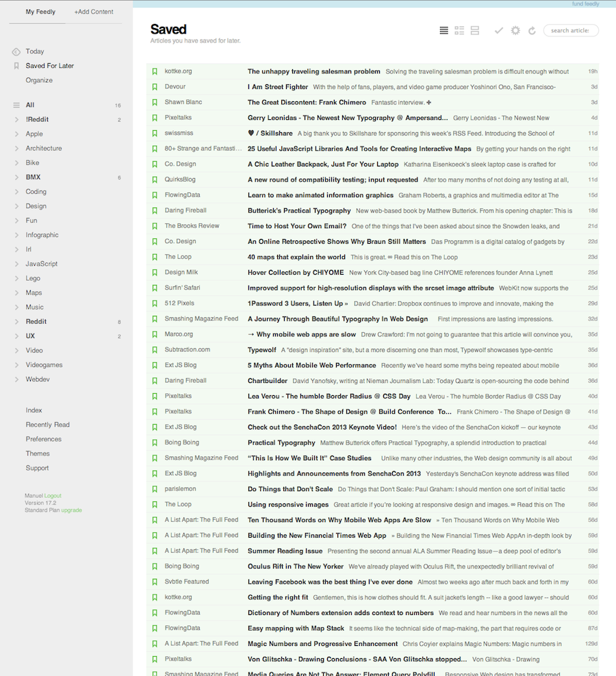
Task: Toggle bookmark on Hover Collection by CHIYOME
Action: click(155, 273)
